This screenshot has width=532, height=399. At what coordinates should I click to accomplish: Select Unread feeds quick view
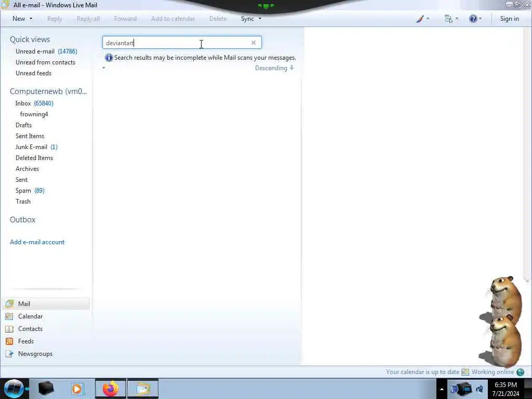(x=34, y=73)
